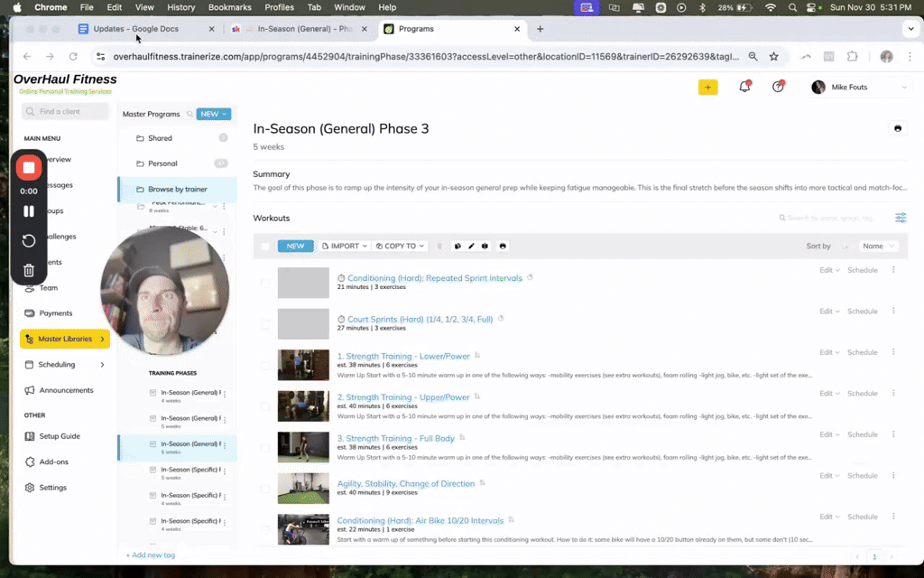The image size is (924, 578).
Task: Bookmark this page with the star icon
Action: pyautogui.click(x=773, y=57)
